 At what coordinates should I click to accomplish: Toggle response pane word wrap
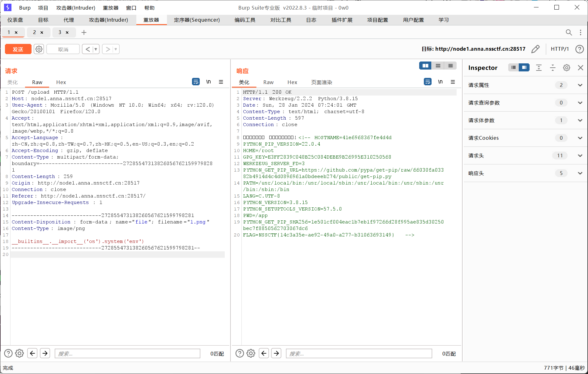tap(428, 82)
